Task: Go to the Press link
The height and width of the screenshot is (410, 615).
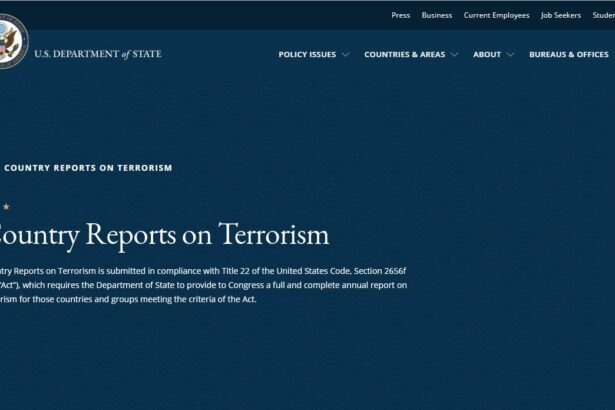Action: click(x=400, y=15)
